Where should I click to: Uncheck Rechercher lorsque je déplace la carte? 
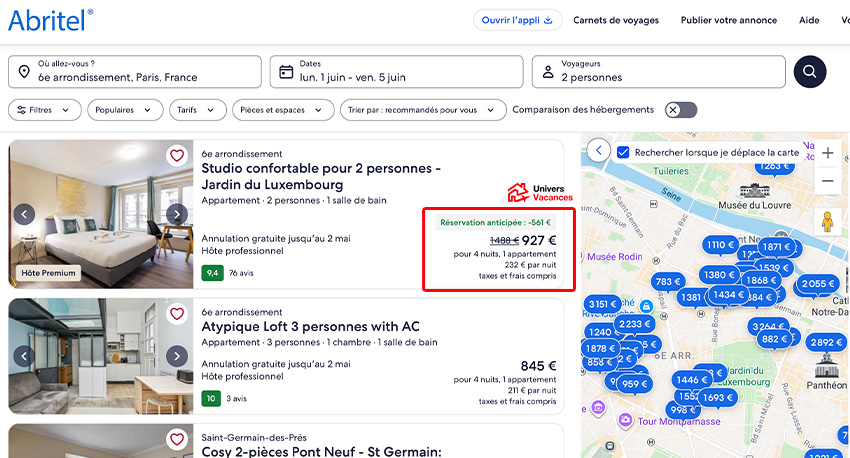click(x=623, y=152)
